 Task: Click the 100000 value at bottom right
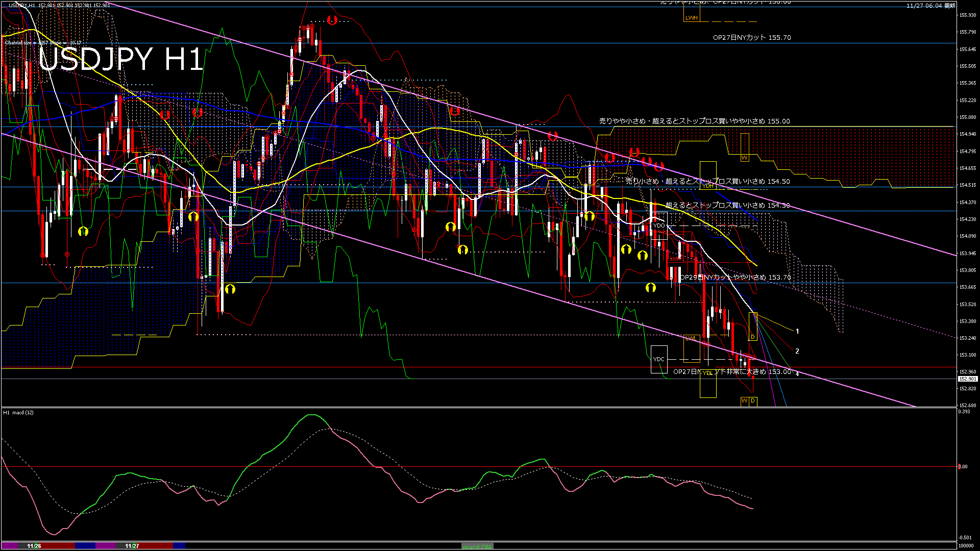[x=966, y=546]
